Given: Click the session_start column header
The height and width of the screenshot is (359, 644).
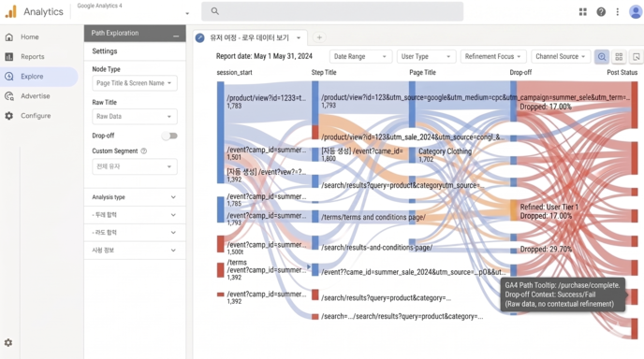Looking at the screenshot, I should pos(235,72).
